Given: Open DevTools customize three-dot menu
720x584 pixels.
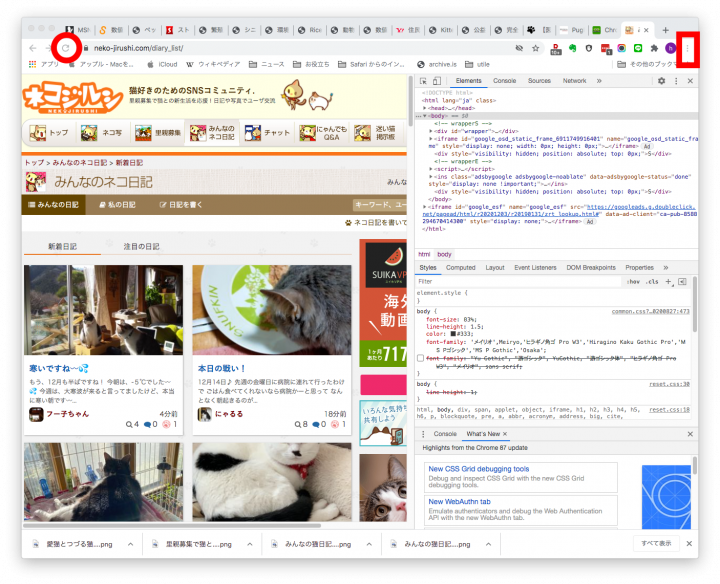Looking at the screenshot, I should pyautogui.click(x=676, y=81).
